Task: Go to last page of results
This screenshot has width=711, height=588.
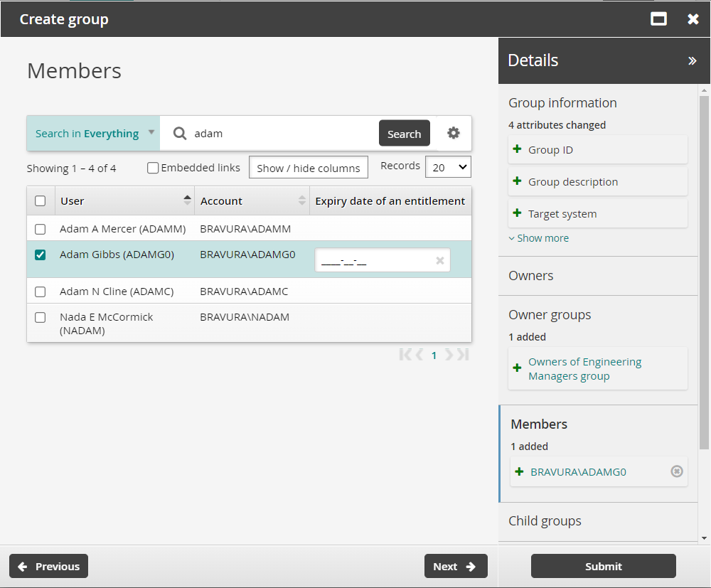Action: pos(463,355)
